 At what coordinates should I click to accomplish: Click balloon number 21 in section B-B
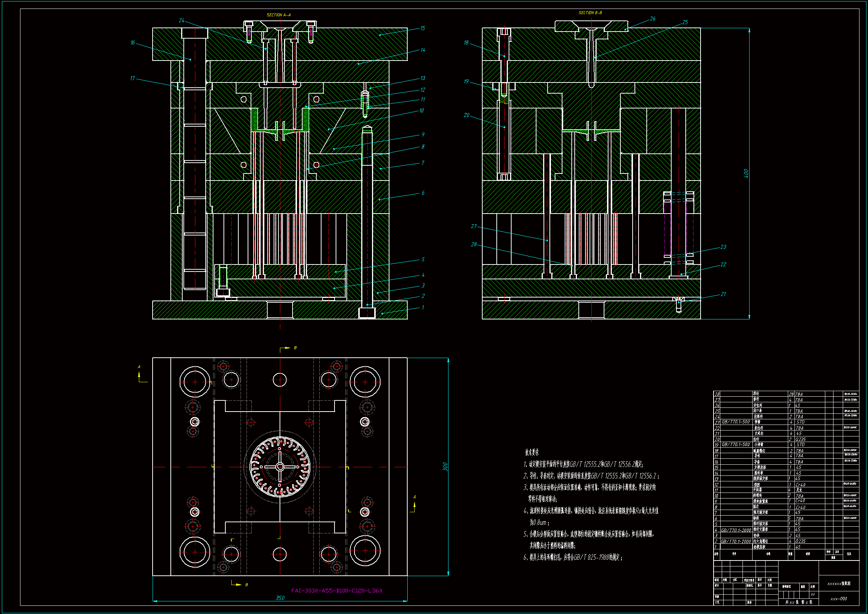[723, 294]
